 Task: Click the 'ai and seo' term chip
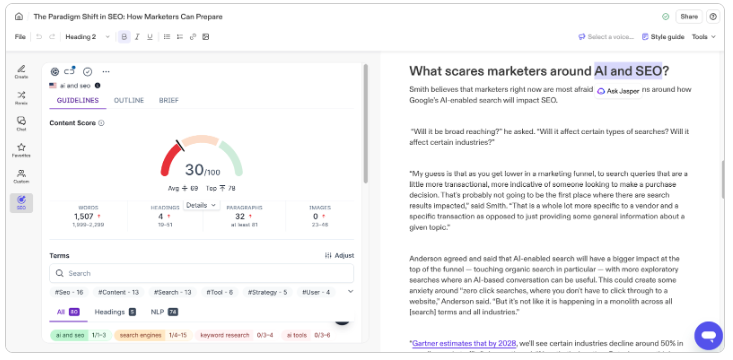point(81,335)
